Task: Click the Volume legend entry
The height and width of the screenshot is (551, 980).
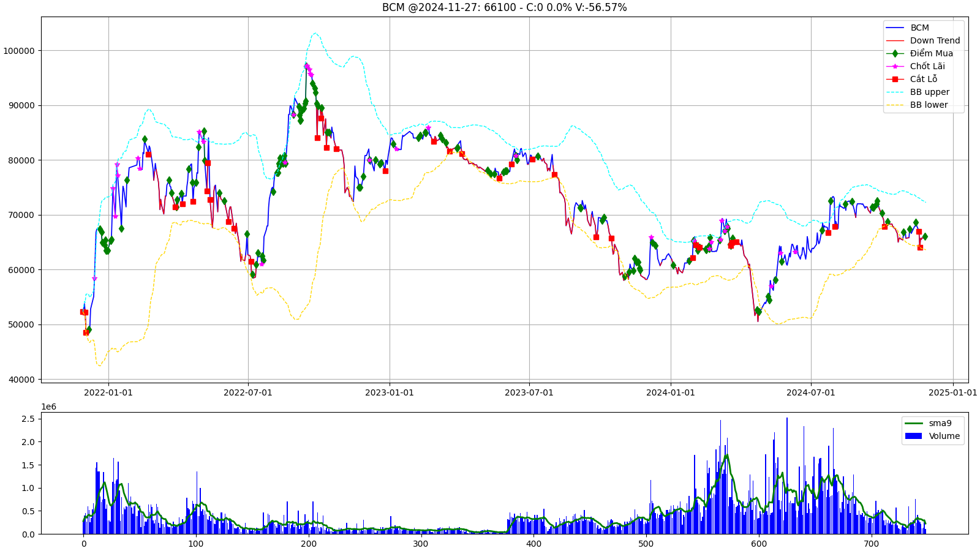Action: coord(932,436)
